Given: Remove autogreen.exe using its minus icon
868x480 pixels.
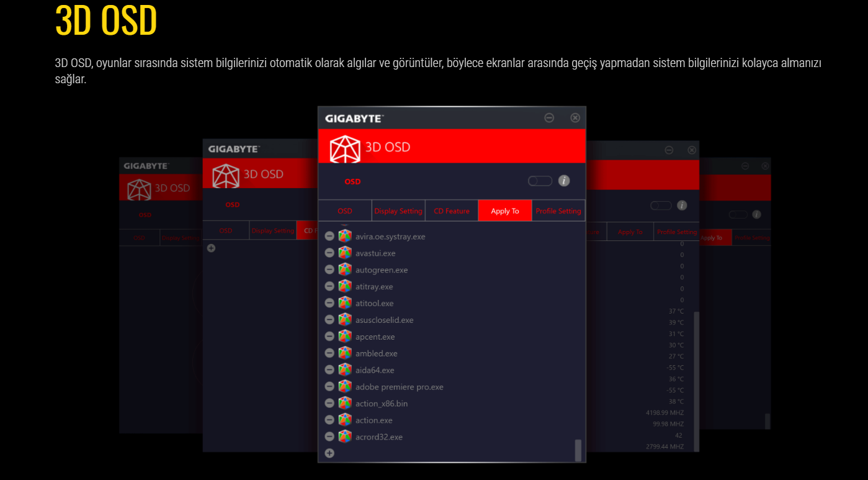Looking at the screenshot, I should (x=329, y=270).
